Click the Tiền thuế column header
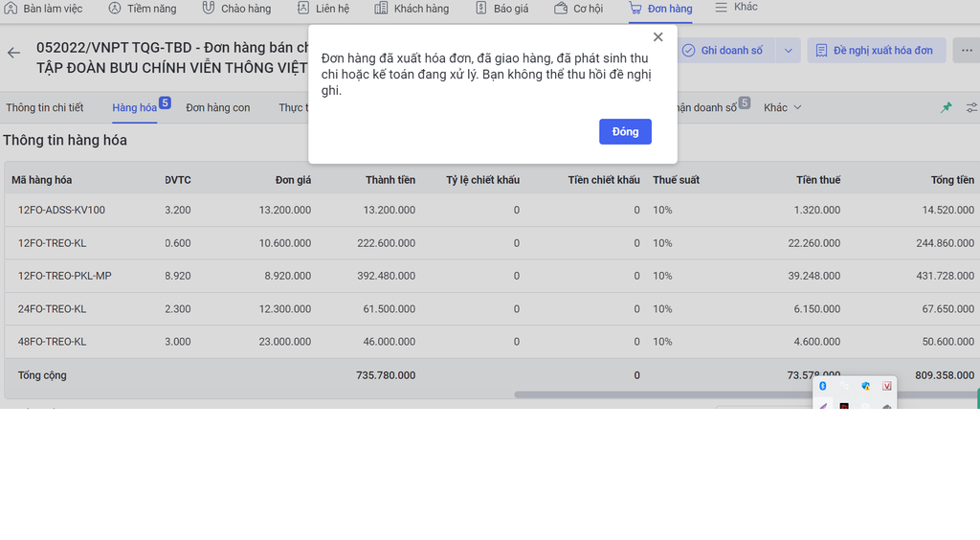This screenshot has height=540, width=980. point(818,180)
